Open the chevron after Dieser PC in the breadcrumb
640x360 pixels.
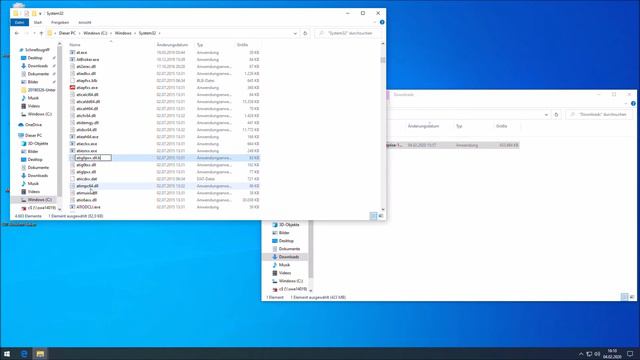79,33
